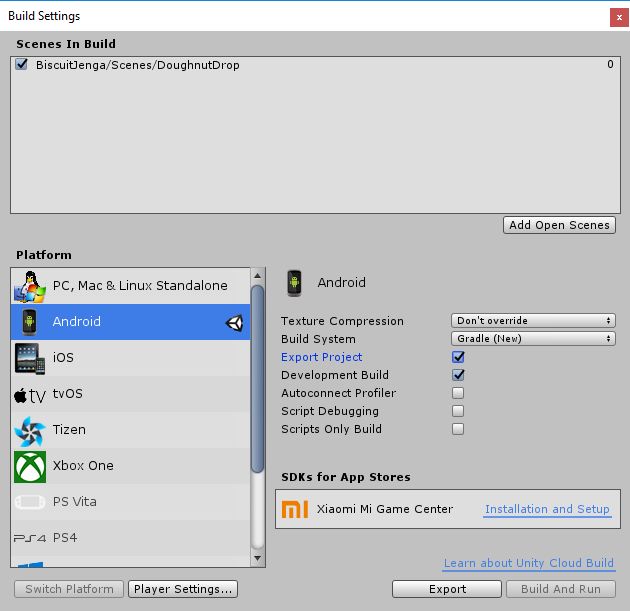Select the Xbox One platform row
This screenshot has width=630, height=611.
point(131,466)
